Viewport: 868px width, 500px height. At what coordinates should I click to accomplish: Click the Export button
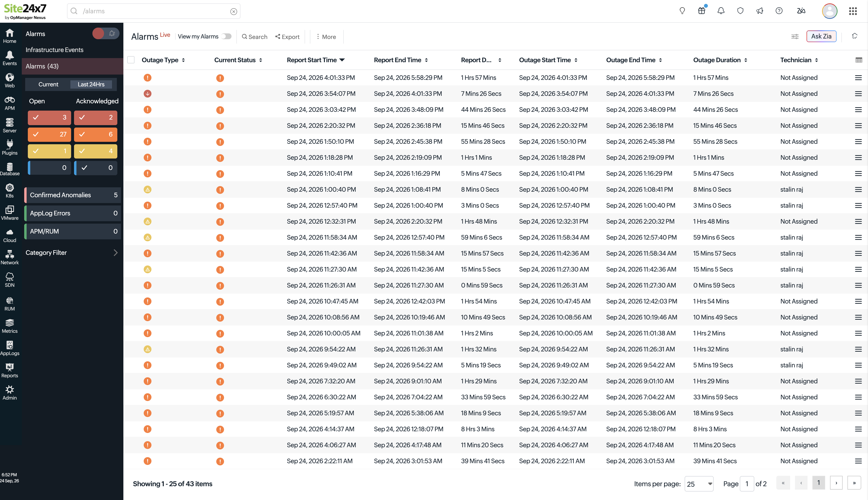coord(287,37)
